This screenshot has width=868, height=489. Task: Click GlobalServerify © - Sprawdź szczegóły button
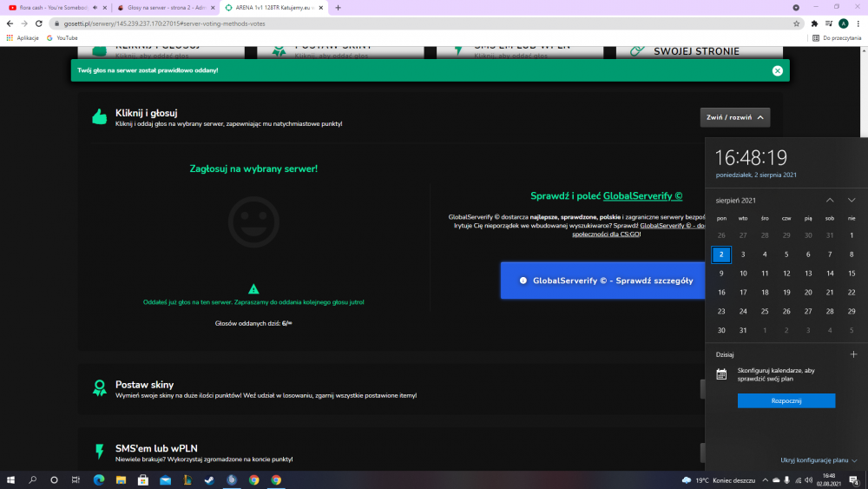(x=603, y=281)
